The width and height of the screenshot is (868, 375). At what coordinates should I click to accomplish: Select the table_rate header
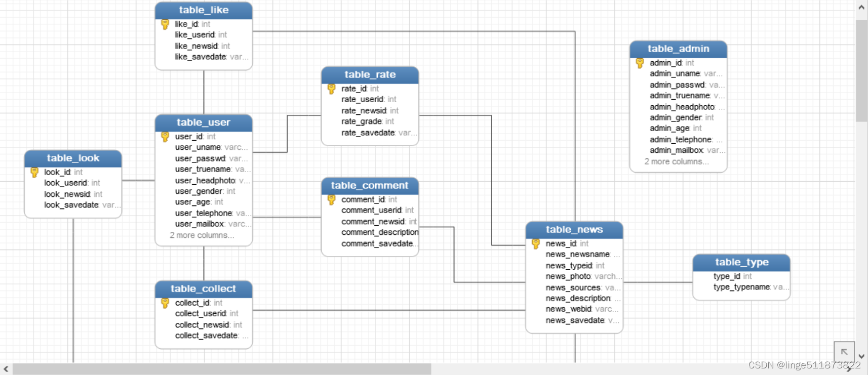(x=370, y=75)
